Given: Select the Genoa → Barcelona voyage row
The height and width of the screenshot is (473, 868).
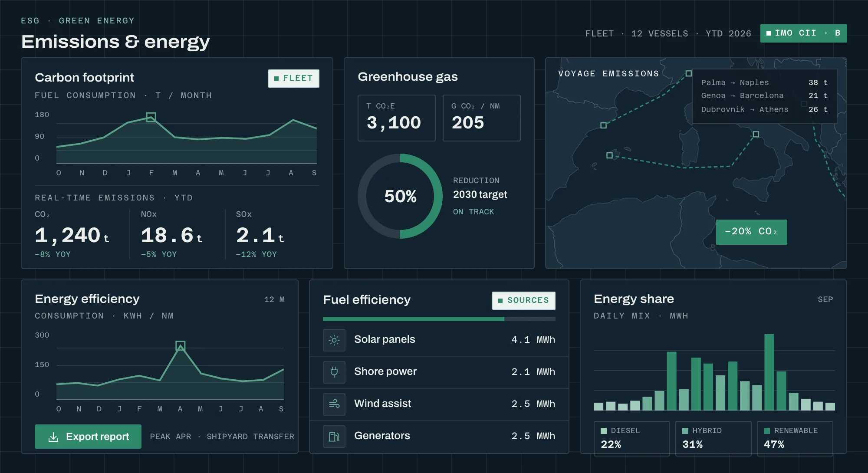Looking at the screenshot, I should 764,95.
